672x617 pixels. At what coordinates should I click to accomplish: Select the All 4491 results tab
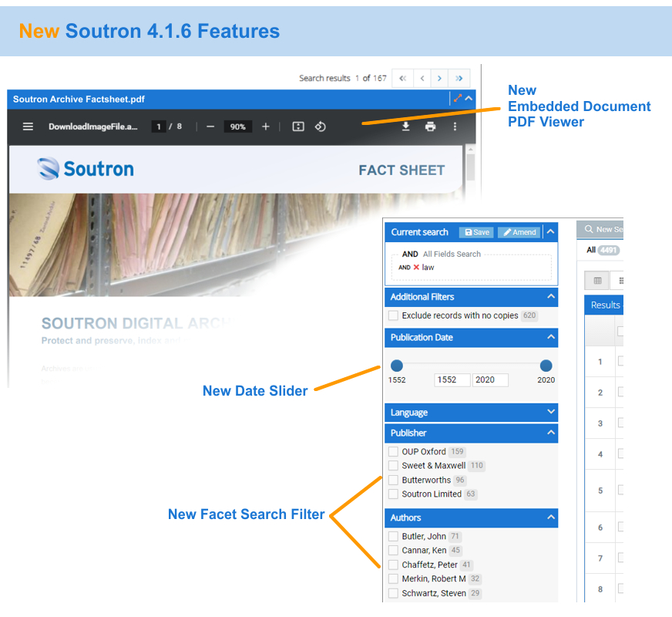(603, 250)
